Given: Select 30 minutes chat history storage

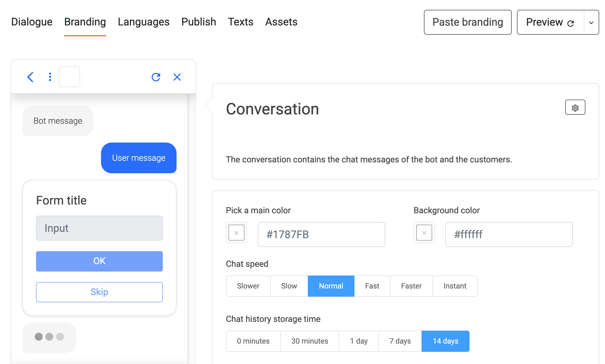Looking at the screenshot, I should 309,341.
